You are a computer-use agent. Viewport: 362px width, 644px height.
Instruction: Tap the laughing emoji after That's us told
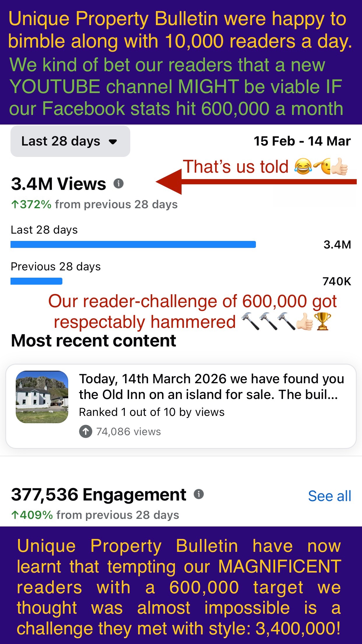tap(303, 167)
